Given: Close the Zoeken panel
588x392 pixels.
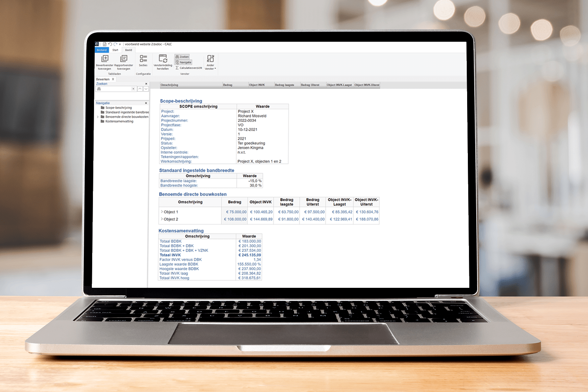Looking at the screenshot, I should pyautogui.click(x=146, y=84).
